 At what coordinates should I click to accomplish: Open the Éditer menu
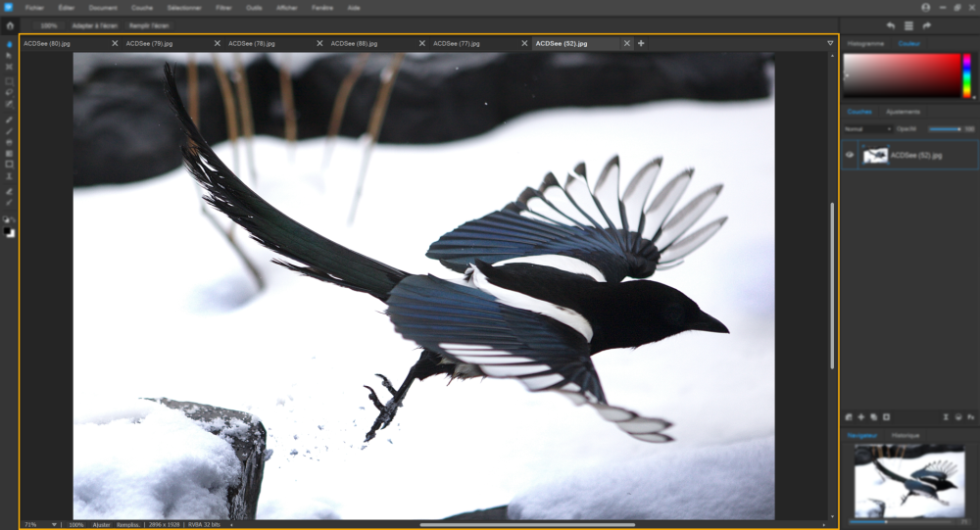click(67, 8)
